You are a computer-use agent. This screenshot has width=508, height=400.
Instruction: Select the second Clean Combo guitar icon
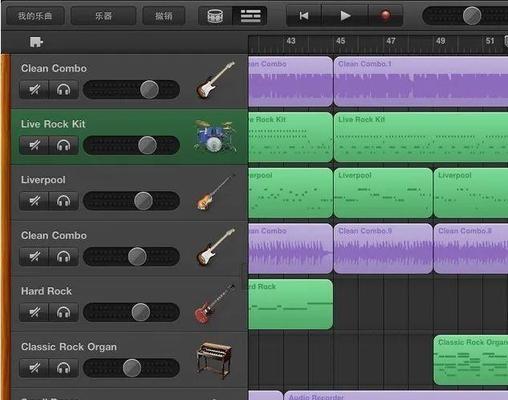[215, 247]
